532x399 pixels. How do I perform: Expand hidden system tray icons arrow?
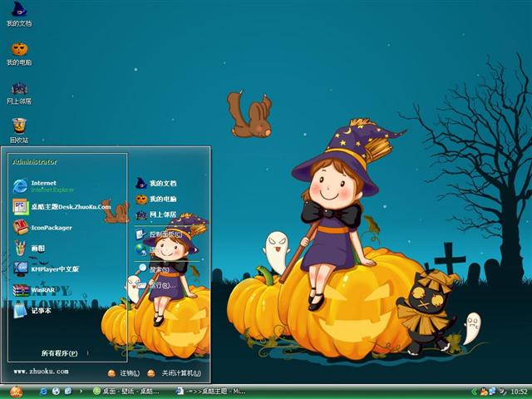(474, 392)
